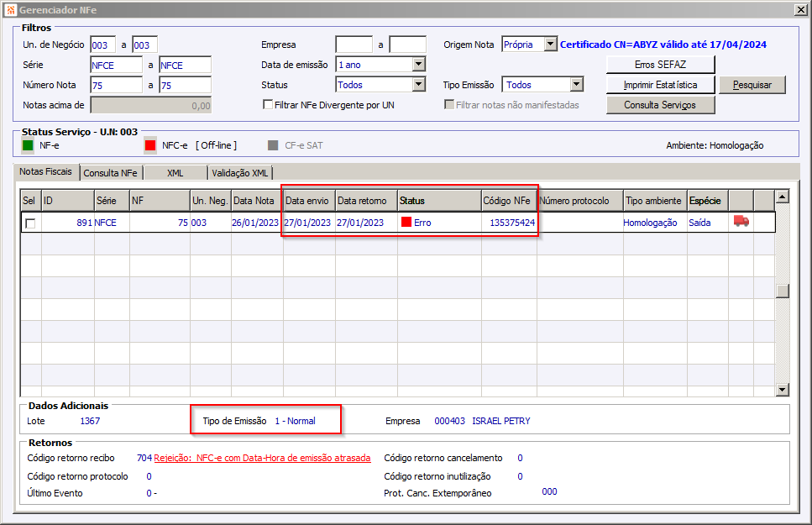This screenshot has height=525, width=812.
Task: Click the Data retorno column header
Action: tap(366, 201)
